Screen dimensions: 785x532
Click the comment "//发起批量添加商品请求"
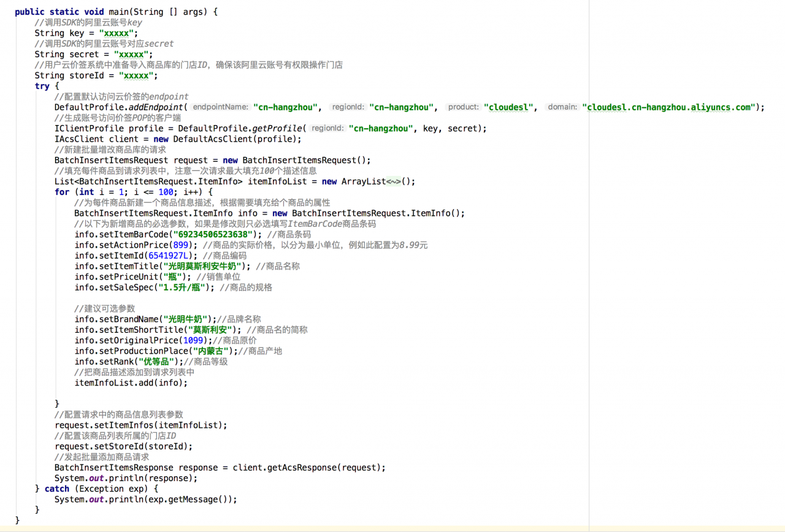click(x=102, y=457)
